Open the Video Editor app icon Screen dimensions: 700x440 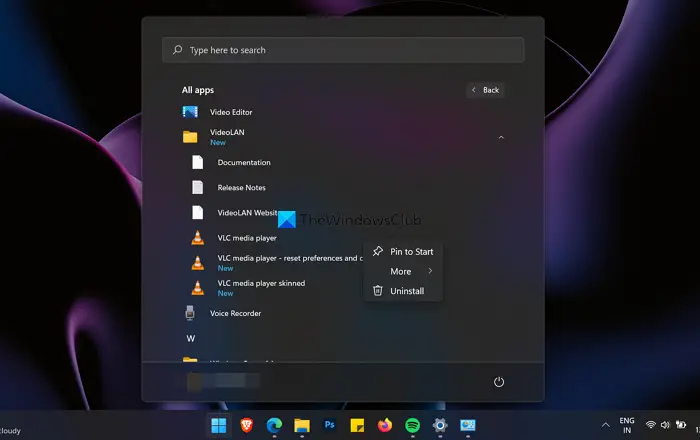coord(190,112)
